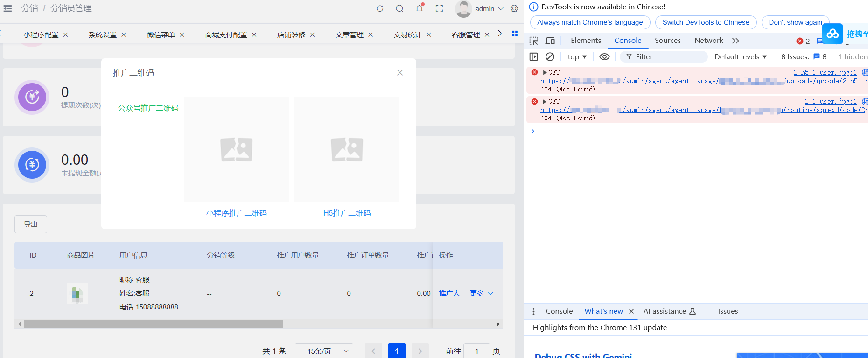Close the What's new drawer tab

[x=631, y=311]
